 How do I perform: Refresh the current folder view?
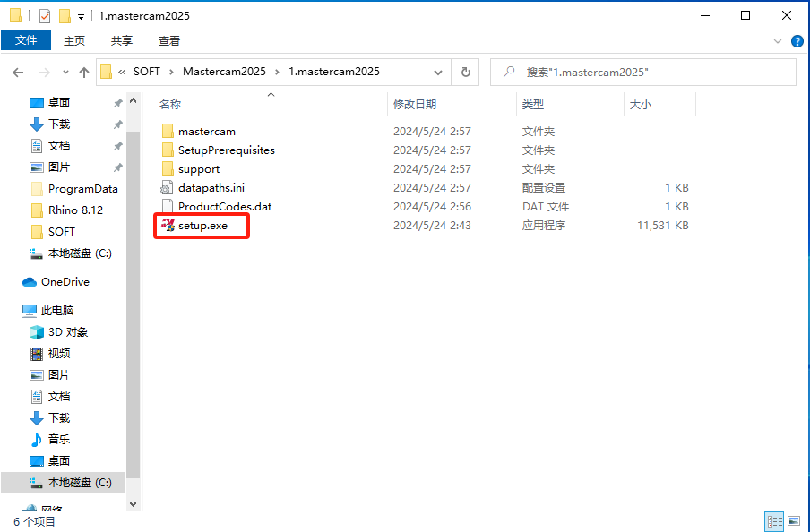(465, 72)
